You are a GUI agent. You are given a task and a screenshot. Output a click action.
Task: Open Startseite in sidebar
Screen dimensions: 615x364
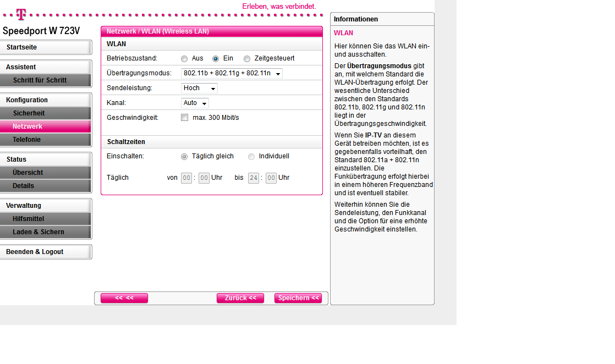(46, 47)
